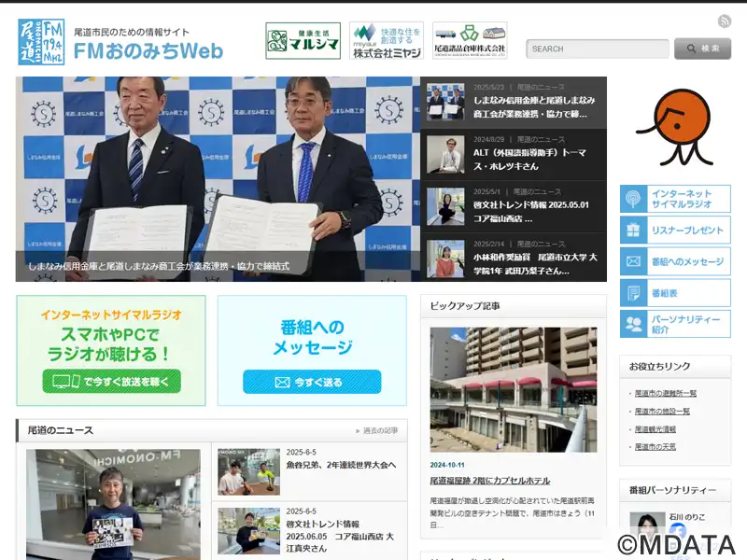Open slider item 小林和作奨励賞 武田乃梨子さん

click(x=514, y=259)
